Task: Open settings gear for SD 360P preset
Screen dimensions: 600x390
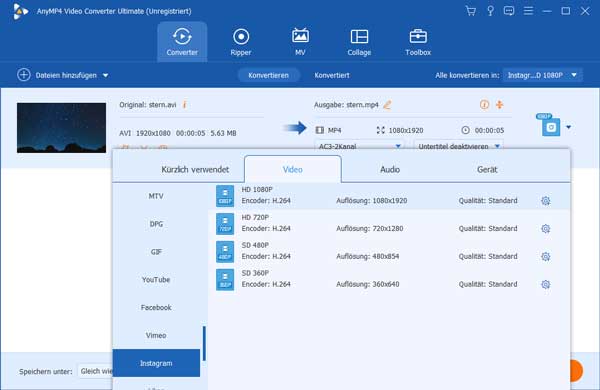Action: pos(546,284)
